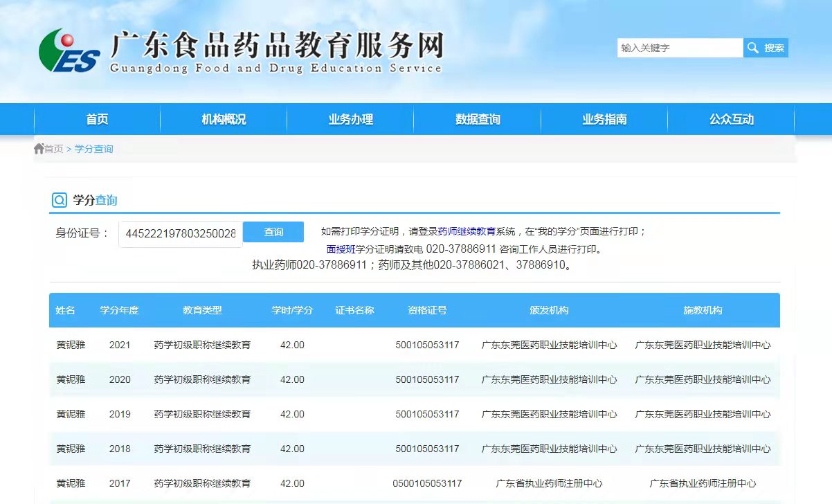Click the 资格证号 column header

tap(427, 310)
